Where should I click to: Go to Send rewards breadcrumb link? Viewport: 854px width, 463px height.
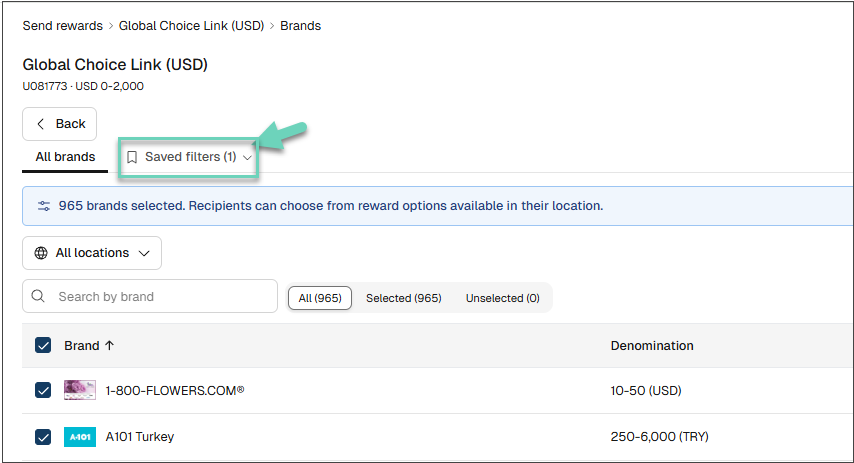pos(63,26)
